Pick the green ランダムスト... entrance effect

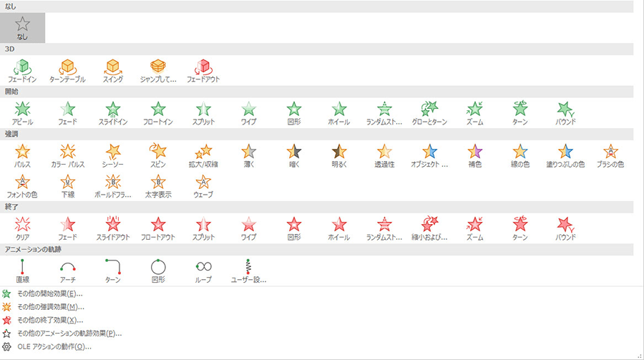coord(384,113)
